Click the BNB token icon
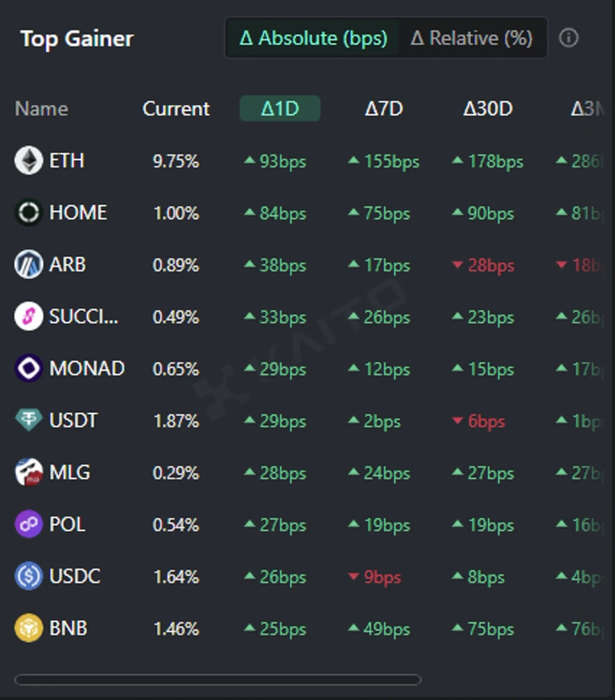Image resolution: width=615 pixels, height=700 pixels. (x=28, y=628)
